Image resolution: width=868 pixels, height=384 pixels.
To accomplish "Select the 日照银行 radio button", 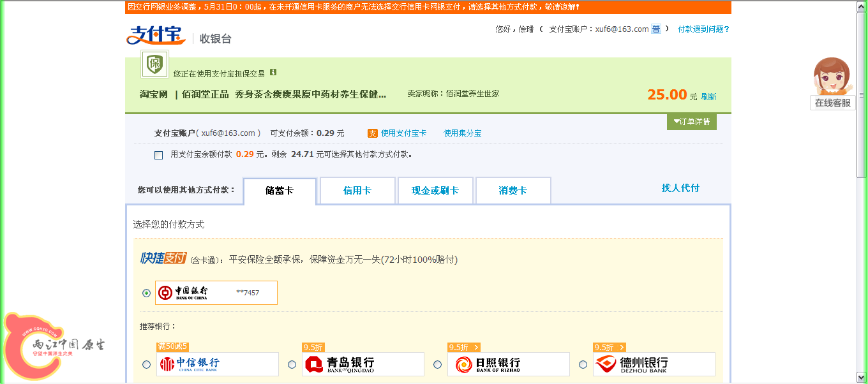I will pos(438,364).
